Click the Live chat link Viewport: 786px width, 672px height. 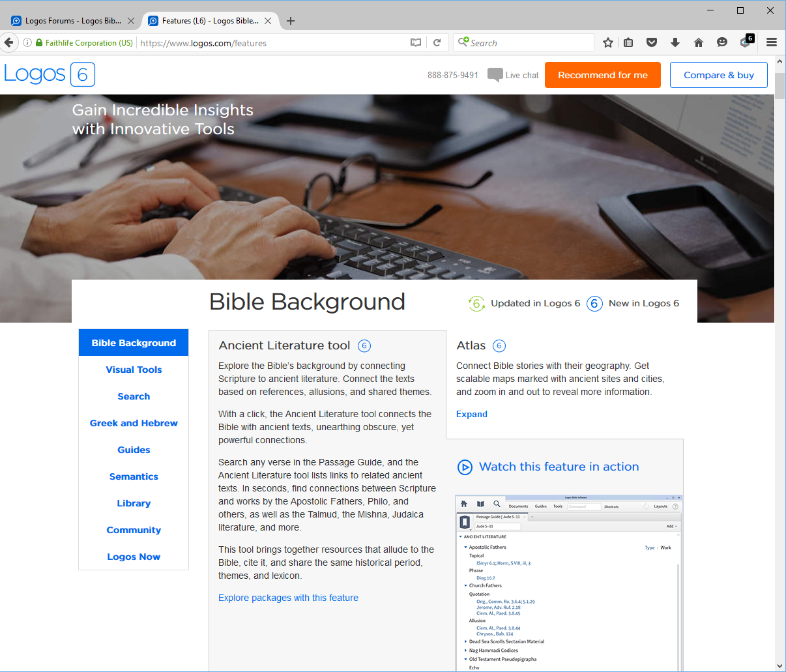522,76
